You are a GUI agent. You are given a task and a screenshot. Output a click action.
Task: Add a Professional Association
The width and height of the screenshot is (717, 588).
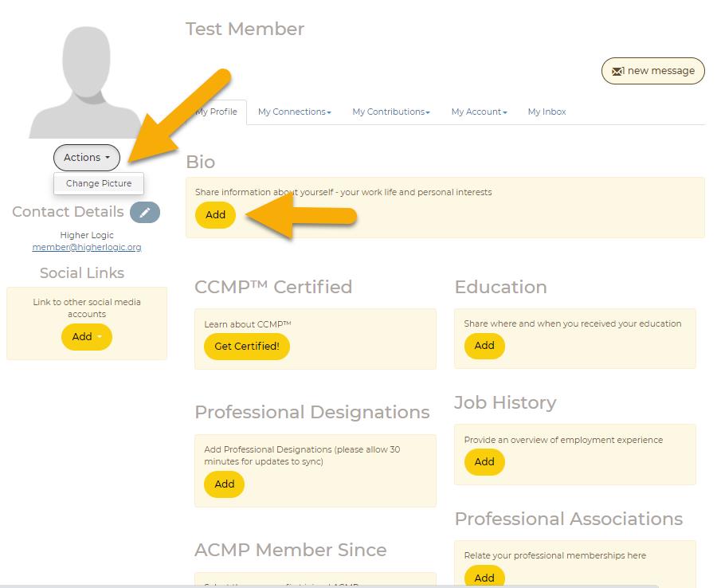click(x=484, y=578)
